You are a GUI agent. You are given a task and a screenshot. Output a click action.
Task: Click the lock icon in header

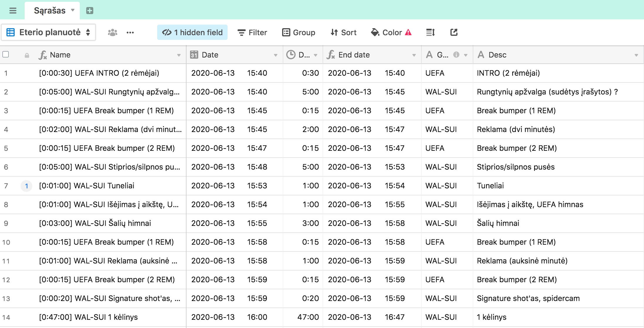tap(27, 55)
